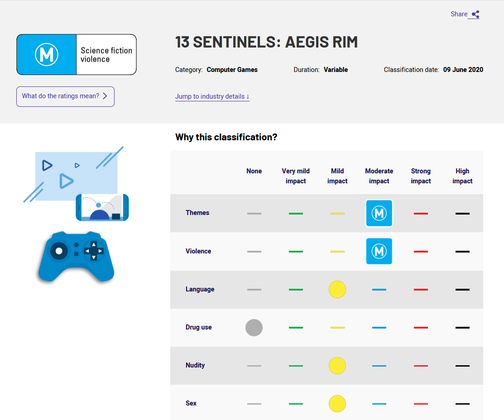Click the grey circle in Drug use row

click(x=254, y=328)
